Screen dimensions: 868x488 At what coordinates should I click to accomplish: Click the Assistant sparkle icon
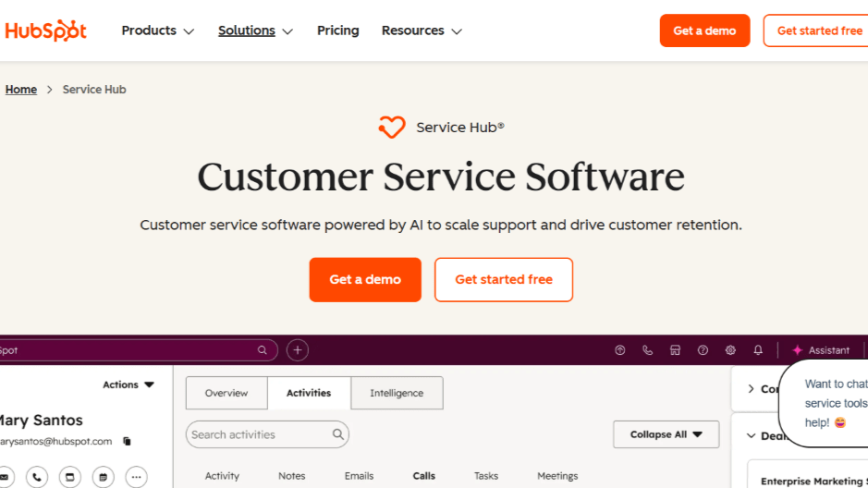[x=797, y=350]
